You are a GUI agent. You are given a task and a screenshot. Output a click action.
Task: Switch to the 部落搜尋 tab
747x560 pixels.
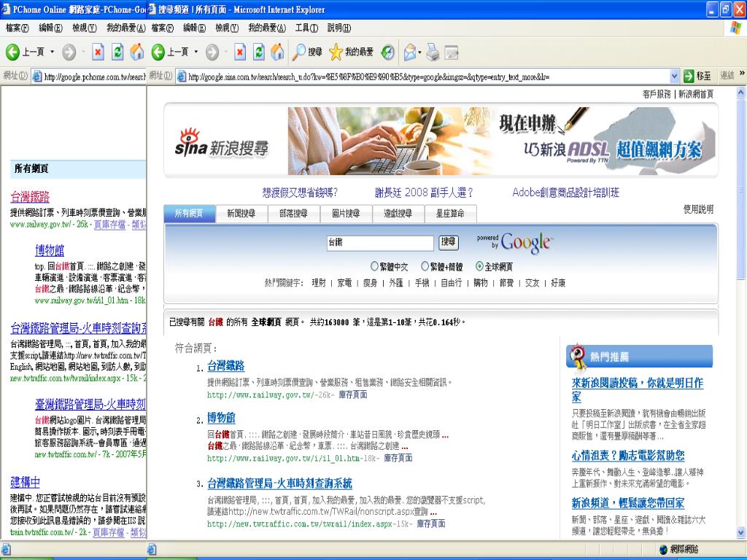pyautogui.click(x=293, y=214)
